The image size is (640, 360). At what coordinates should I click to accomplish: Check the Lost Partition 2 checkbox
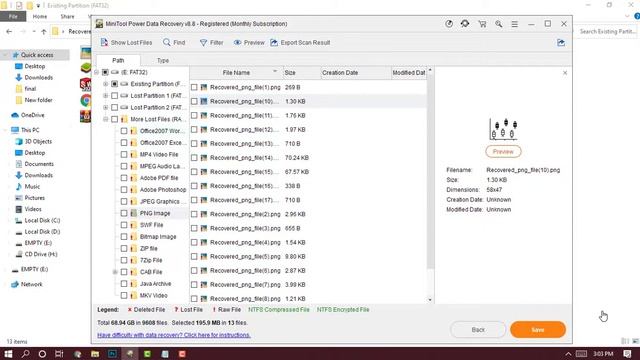click(115, 107)
